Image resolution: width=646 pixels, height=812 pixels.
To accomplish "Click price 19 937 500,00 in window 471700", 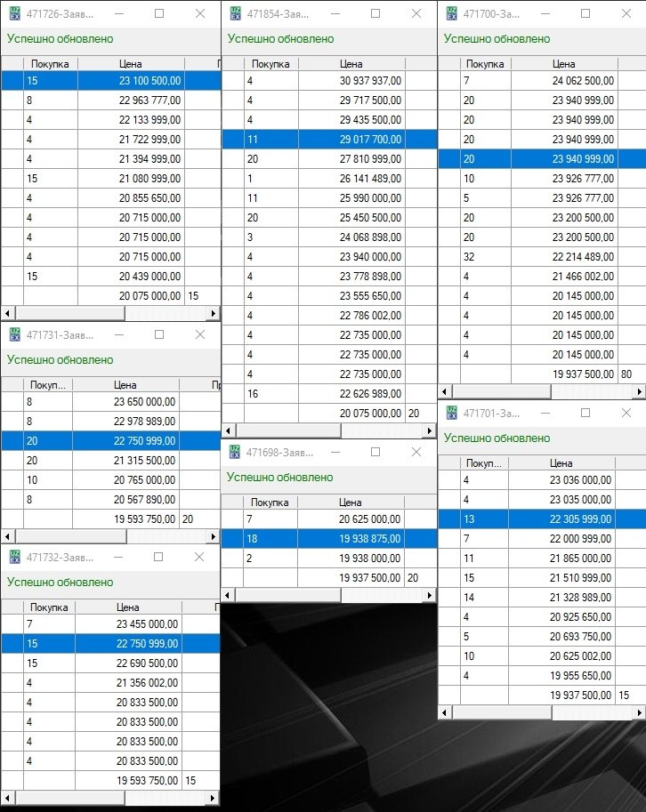I will pyautogui.click(x=564, y=374).
